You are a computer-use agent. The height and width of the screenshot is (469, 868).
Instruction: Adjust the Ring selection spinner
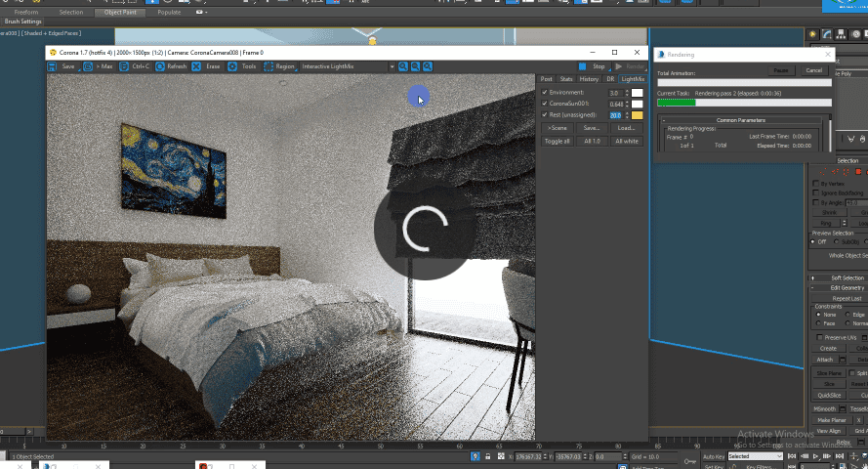(x=845, y=223)
